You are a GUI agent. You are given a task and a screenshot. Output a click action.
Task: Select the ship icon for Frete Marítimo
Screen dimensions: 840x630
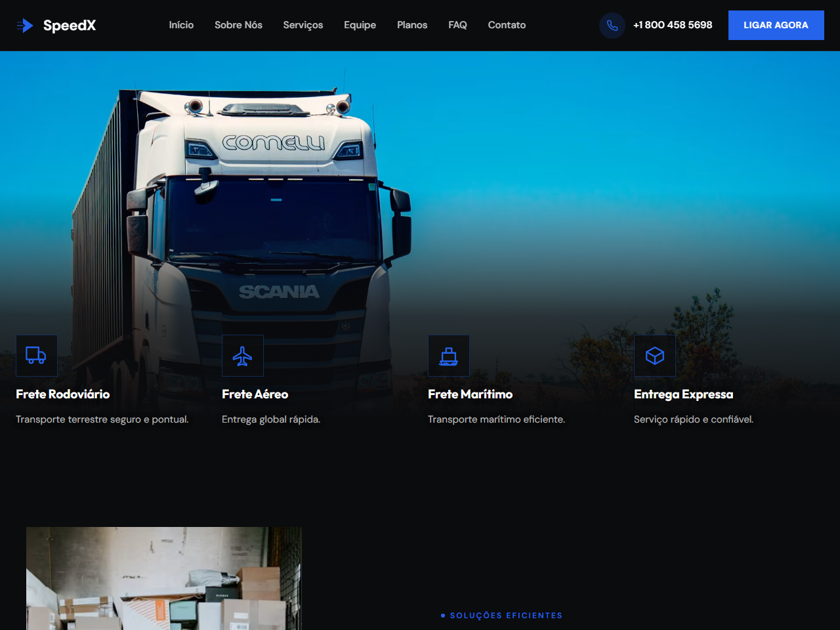click(x=448, y=356)
